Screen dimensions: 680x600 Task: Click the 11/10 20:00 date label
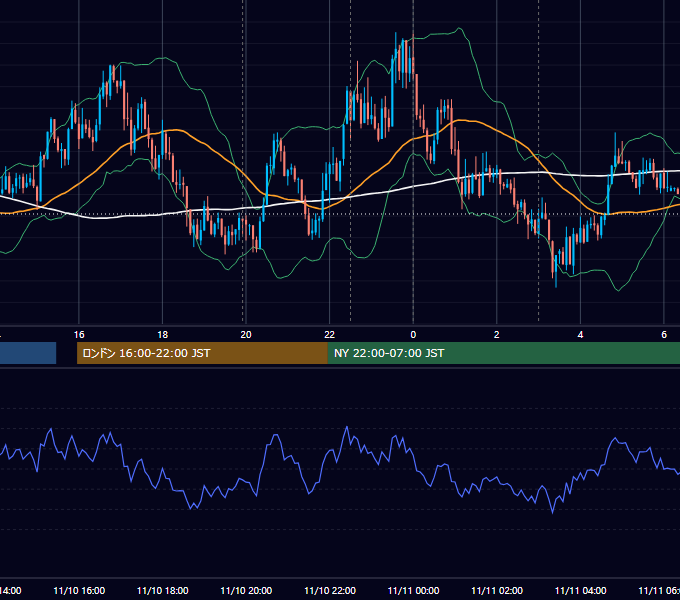[x=246, y=590]
